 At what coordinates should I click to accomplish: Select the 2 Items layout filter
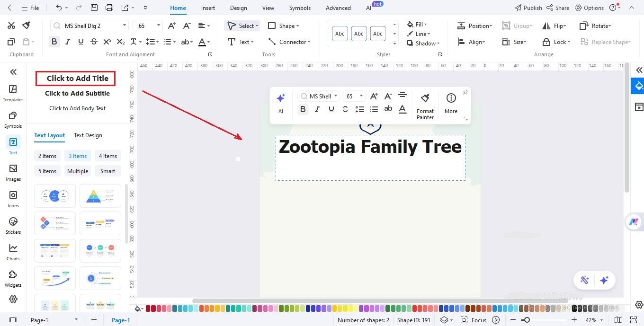pyautogui.click(x=47, y=156)
